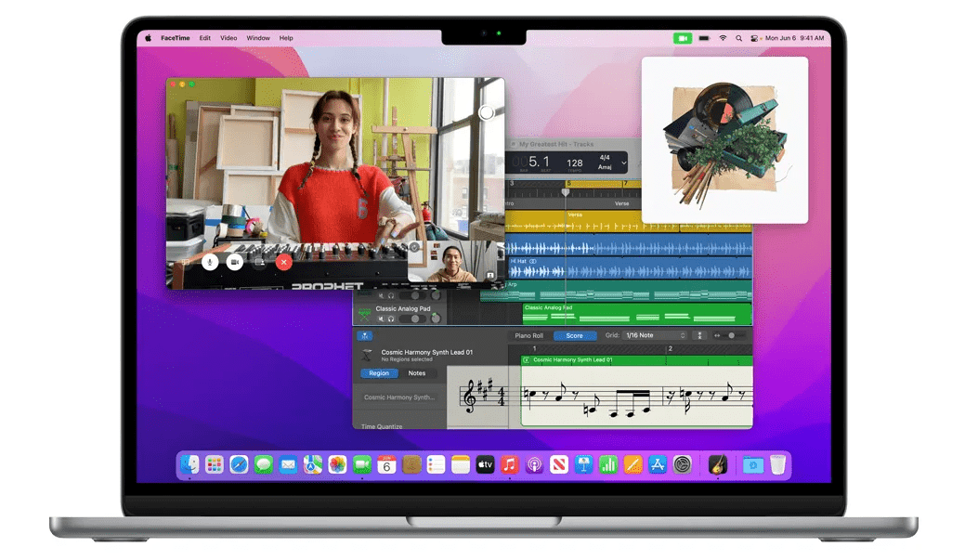Image resolution: width=965 pixels, height=560 pixels.
Task: End the FaceTime call with red button
Action: point(283,262)
